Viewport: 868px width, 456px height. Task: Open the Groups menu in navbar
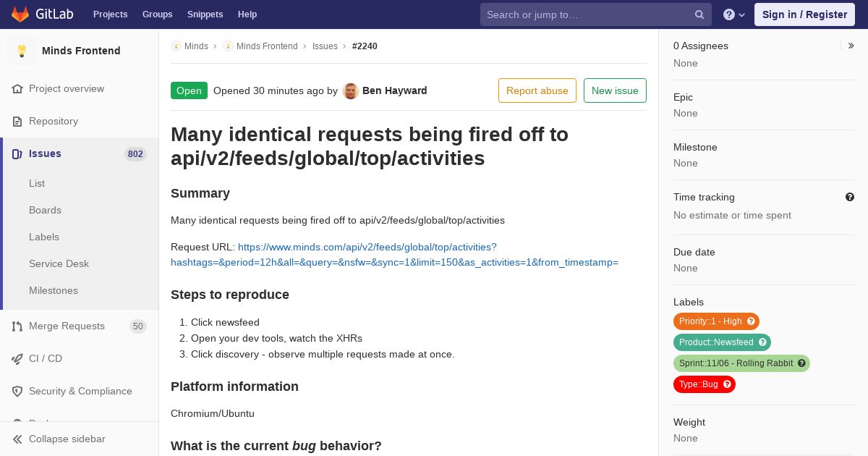[x=158, y=14]
